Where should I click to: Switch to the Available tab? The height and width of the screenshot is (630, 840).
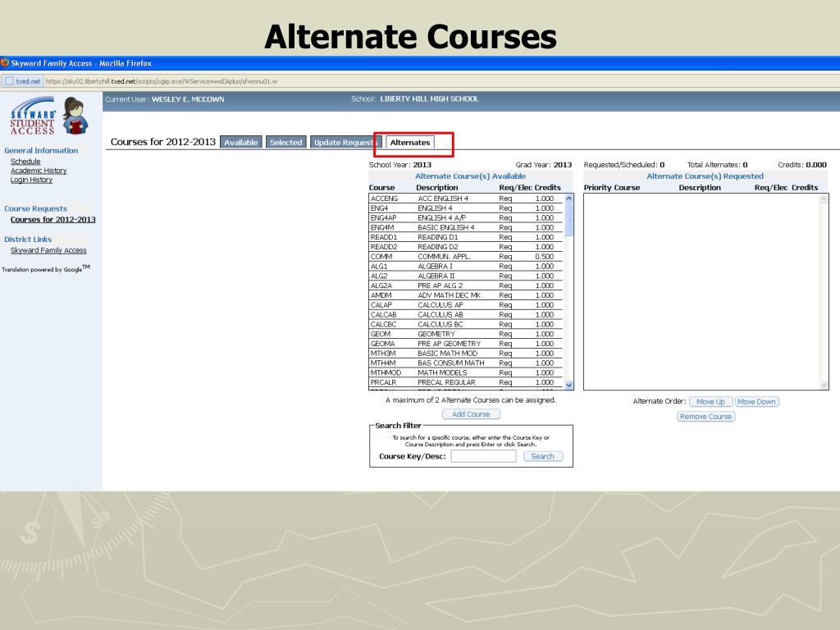[241, 141]
